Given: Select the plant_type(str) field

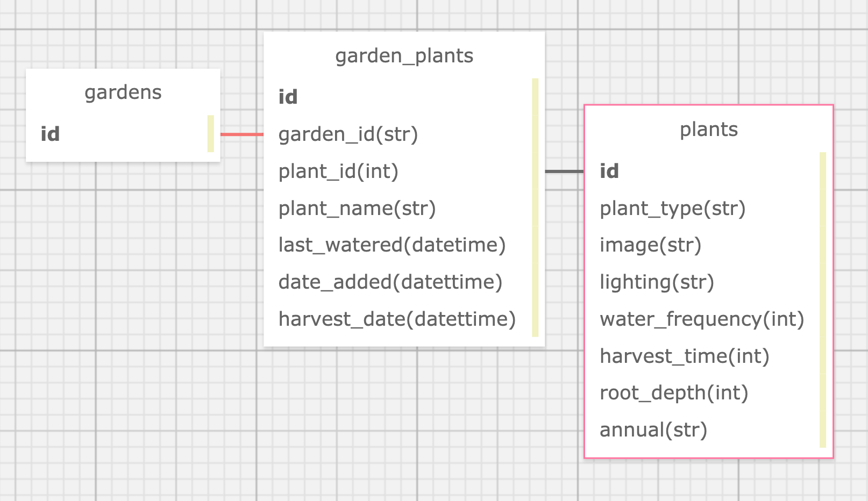Looking at the screenshot, I should click(x=672, y=208).
